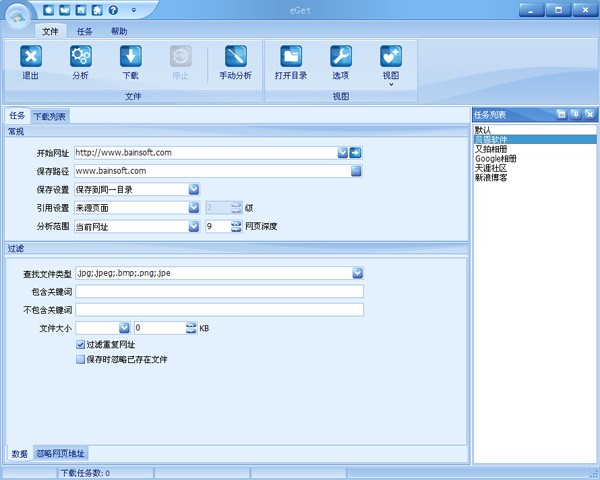Click the 网页深度 value field showing 9
This screenshot has height=480, width=600.
tap(218, 226)
